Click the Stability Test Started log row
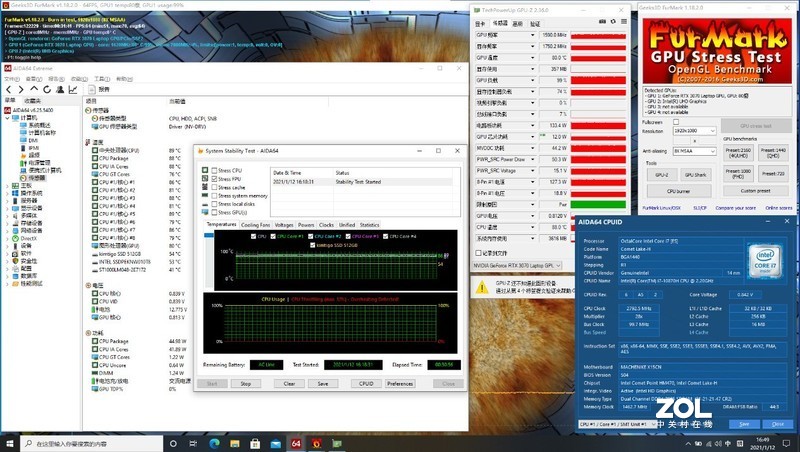800x452 pixels. pos(362,182)
